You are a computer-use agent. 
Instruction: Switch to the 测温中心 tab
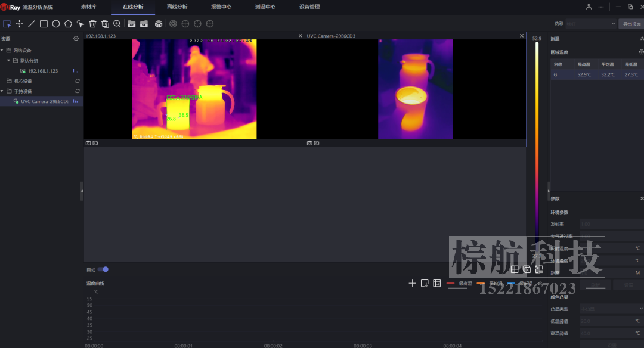click(265, 7)
